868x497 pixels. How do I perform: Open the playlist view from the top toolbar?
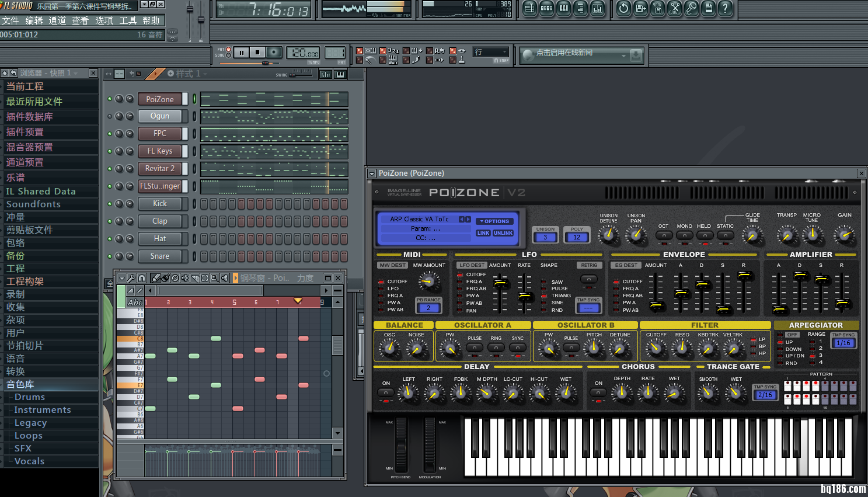(529, 8)
